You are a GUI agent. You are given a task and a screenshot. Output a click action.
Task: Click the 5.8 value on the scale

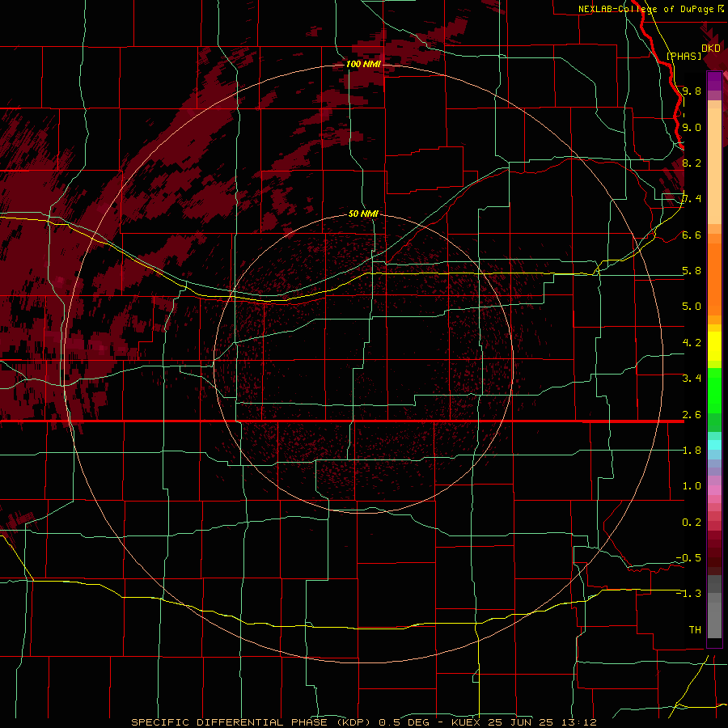692,270
